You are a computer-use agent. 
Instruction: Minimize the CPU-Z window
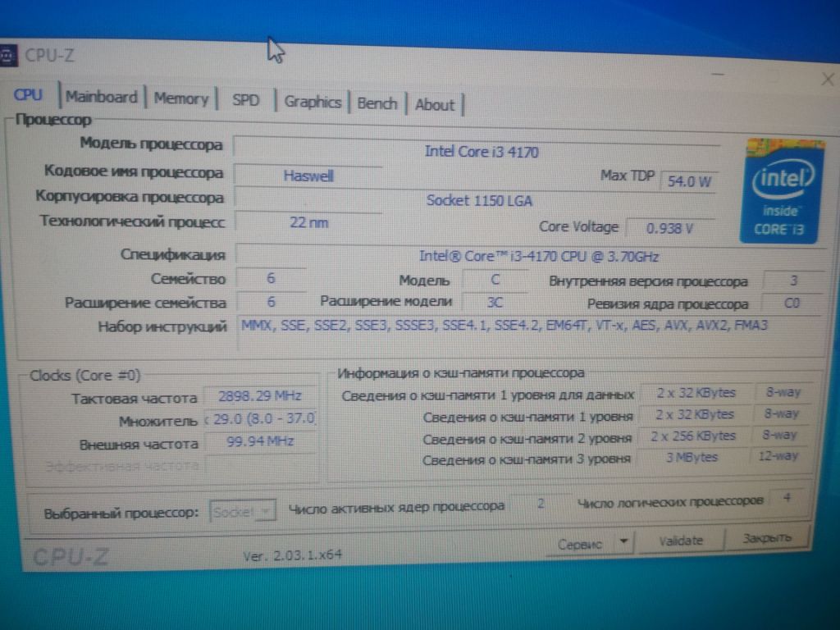[719, 74]
